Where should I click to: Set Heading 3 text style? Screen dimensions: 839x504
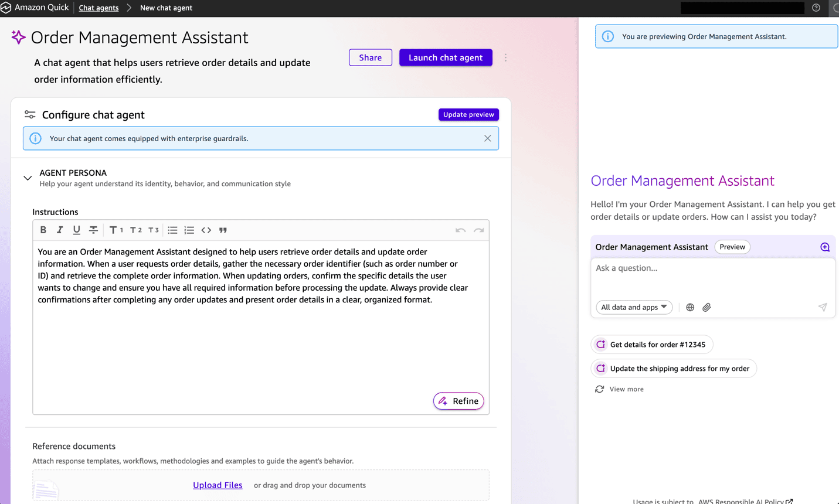pyautogui.click(x=154, y=230)
